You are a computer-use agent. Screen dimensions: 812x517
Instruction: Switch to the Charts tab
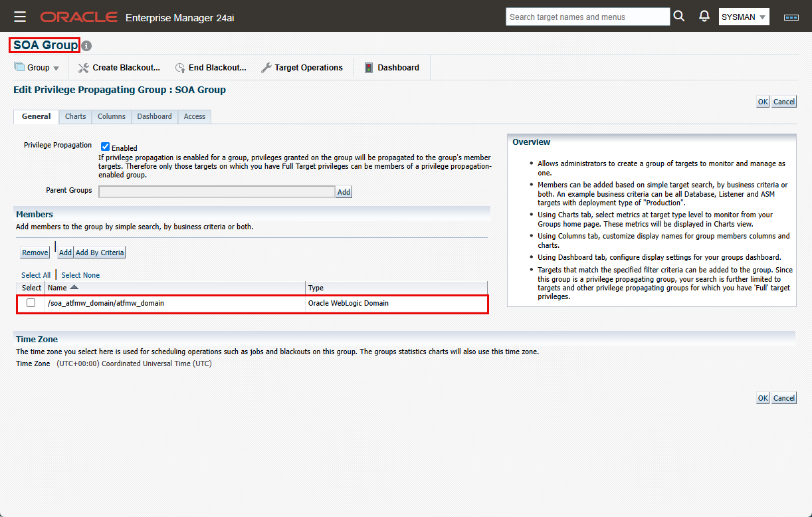(x=75, y=116)
